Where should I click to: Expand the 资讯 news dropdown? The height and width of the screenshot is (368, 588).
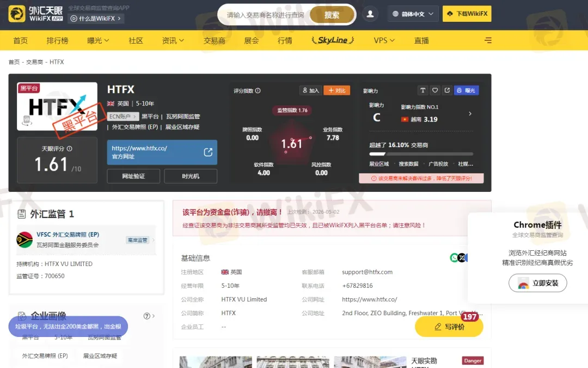[173, 40]
